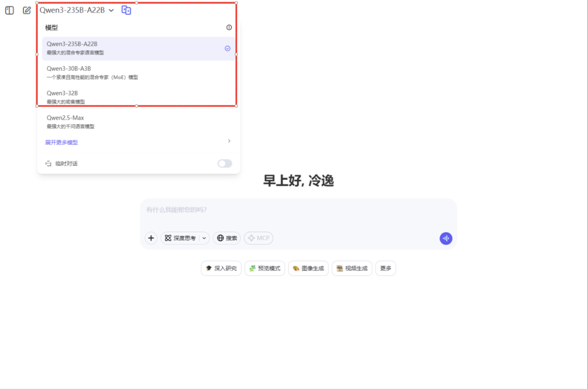Start a new chat with pencil icon

click(x=27, y=10)
